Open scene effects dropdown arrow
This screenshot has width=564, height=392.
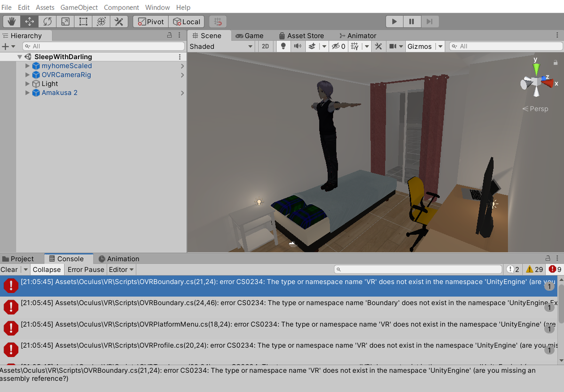pyautogui.click(x=324, y=46)
